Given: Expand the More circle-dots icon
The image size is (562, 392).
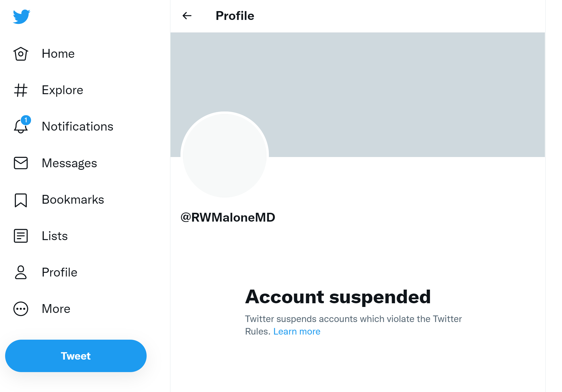Looking at the screenshot, I should 21,309.
